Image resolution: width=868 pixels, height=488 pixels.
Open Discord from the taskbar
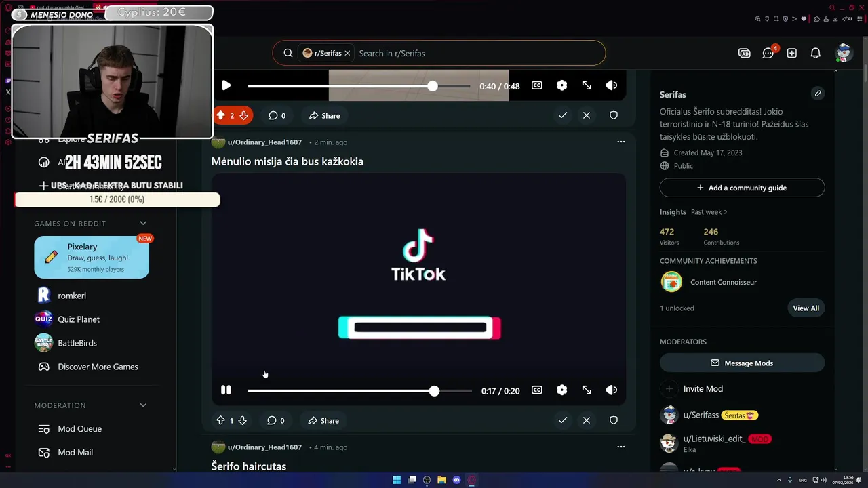point(456,480)
